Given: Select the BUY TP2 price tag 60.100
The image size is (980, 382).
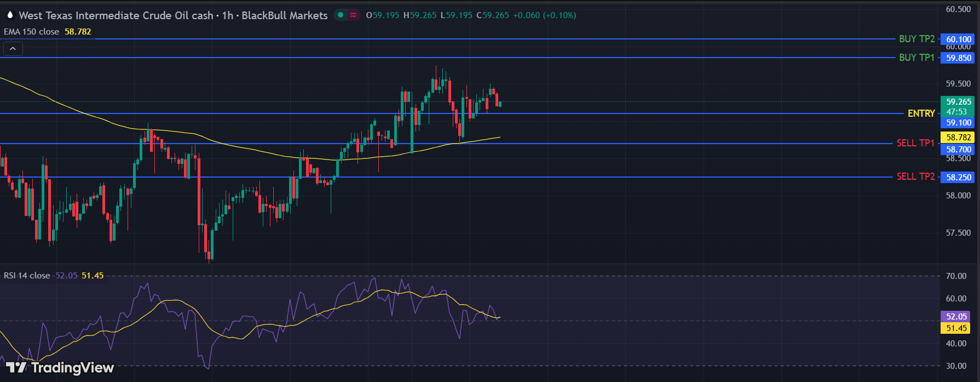Looking at the screenshot, I should click(x=958, y=39).
